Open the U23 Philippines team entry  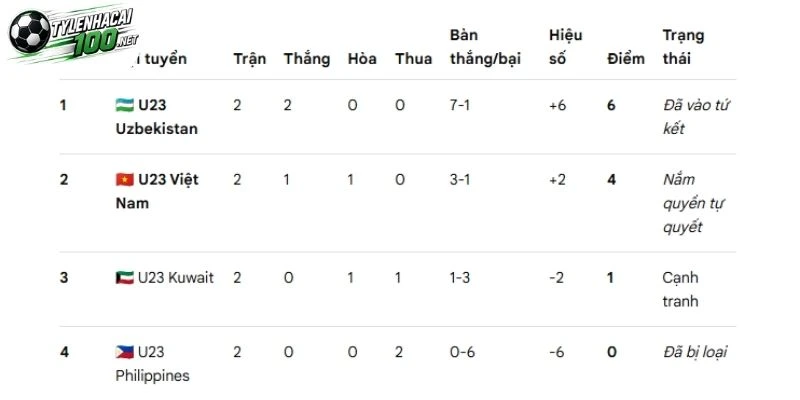click(x=153, y=364)
